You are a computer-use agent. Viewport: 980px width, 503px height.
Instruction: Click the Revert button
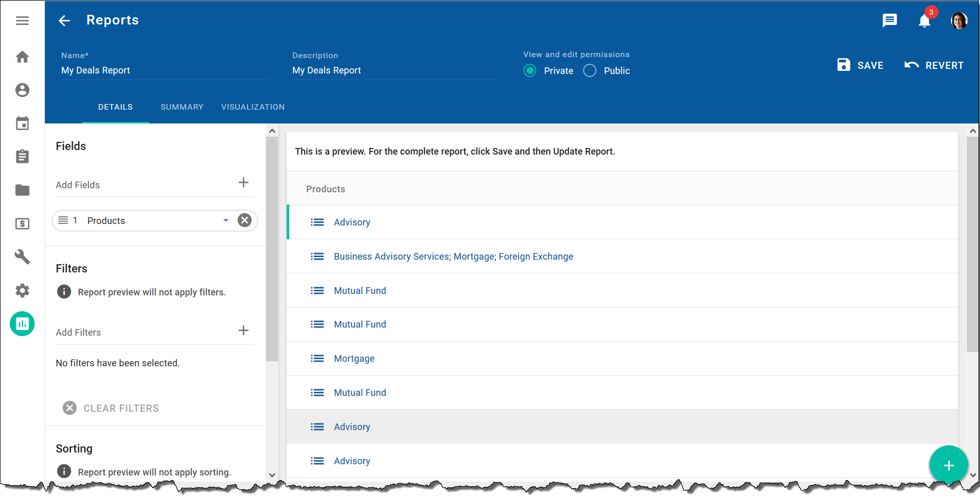click(934, 65)
